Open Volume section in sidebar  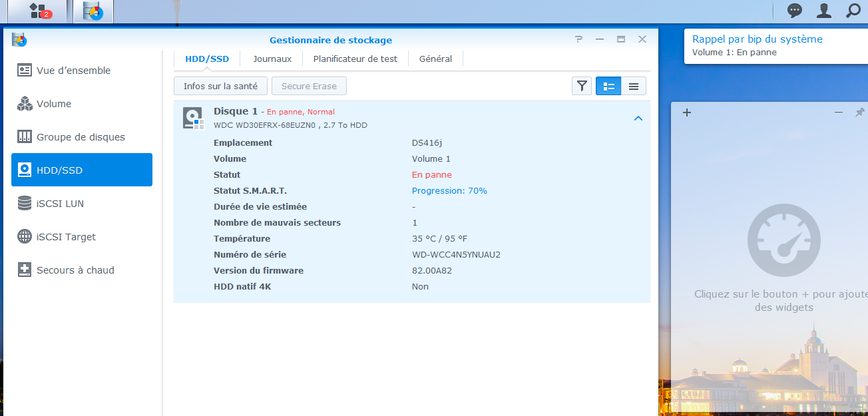(x=82, y=104)
